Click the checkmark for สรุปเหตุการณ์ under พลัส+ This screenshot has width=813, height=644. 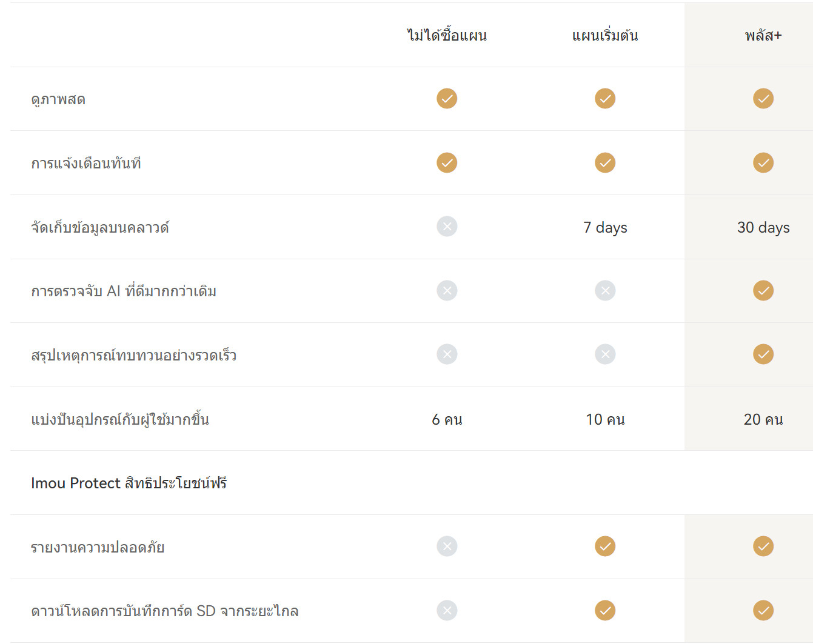763,354
